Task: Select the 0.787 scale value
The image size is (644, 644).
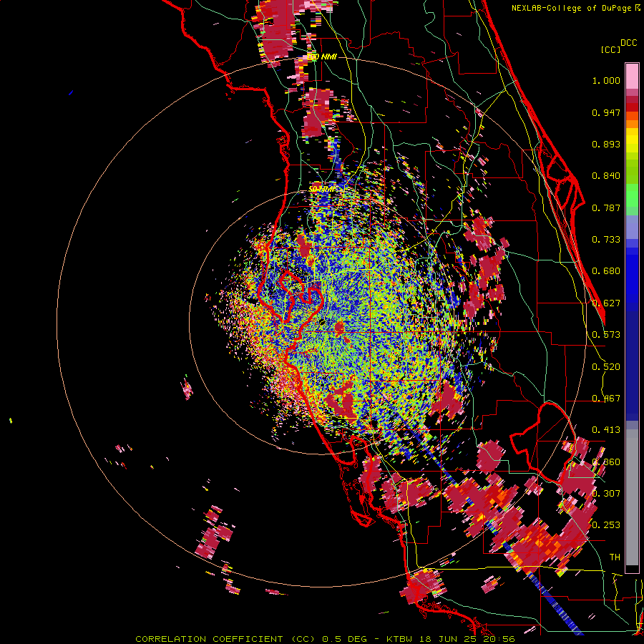Action: tap(606, 208)
